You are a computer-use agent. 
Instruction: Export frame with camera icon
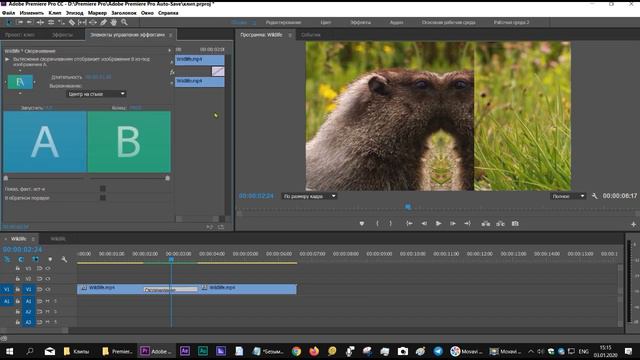[515, 224]
